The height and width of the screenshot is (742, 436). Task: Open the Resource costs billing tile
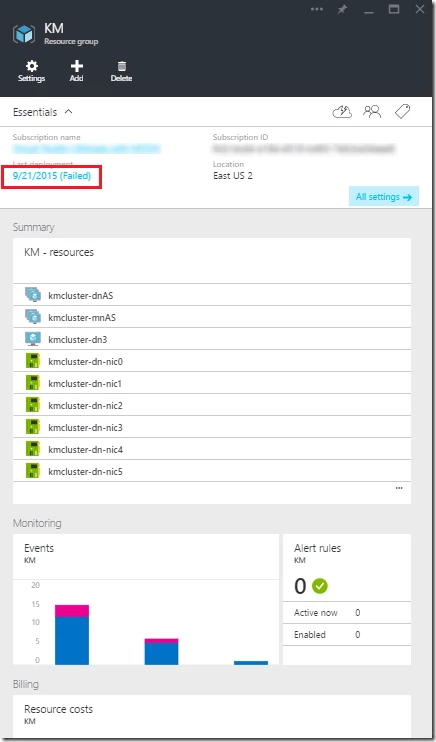pyautogui.click(x=212, y=718)
